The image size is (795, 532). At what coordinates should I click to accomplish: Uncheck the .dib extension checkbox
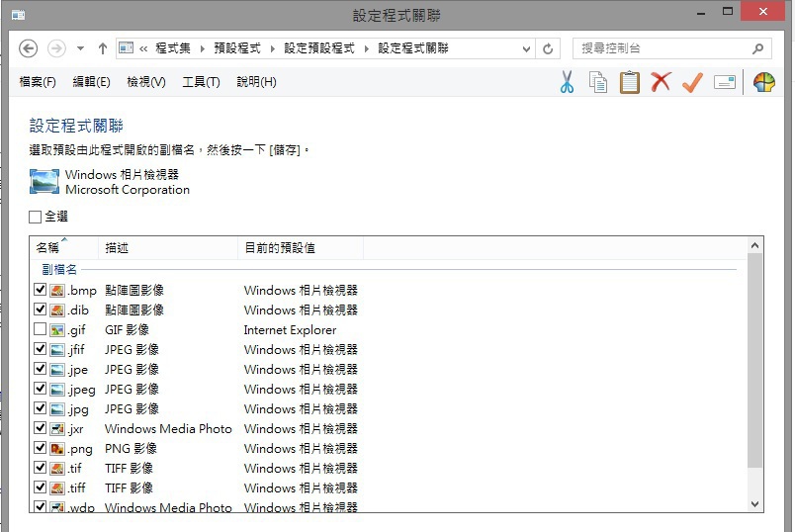pyautogui.click(x=41, y=310)
